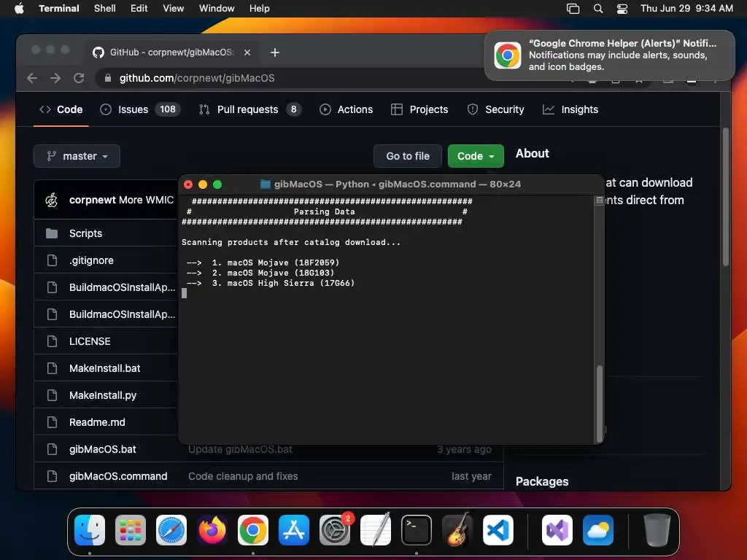747x560 pixels.
Task: Open System Settings with badge in Dock
Action: coord(335,530)
